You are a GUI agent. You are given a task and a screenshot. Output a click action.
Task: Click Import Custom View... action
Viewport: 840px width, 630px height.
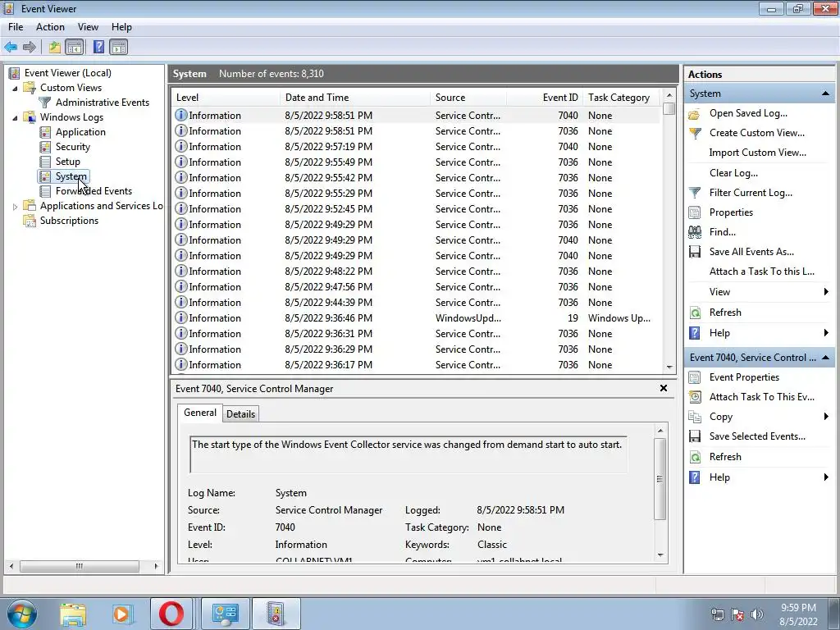click(757, 153)
